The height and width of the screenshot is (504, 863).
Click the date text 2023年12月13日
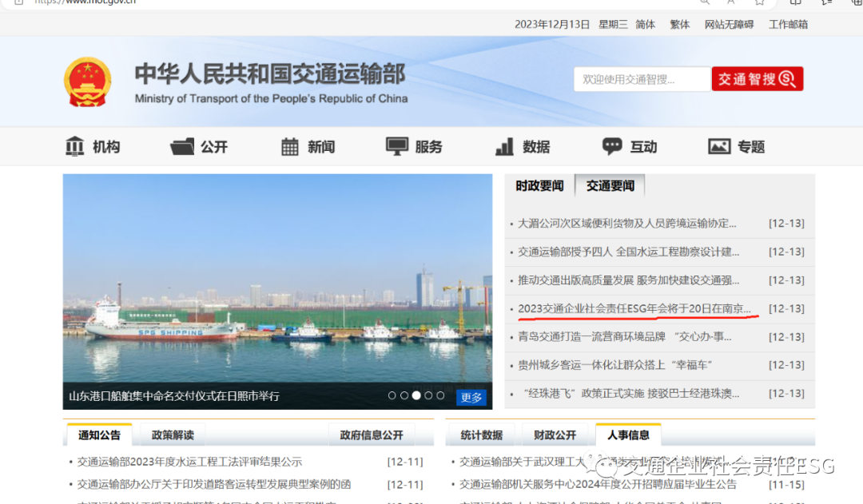click(x=552, y=24)
